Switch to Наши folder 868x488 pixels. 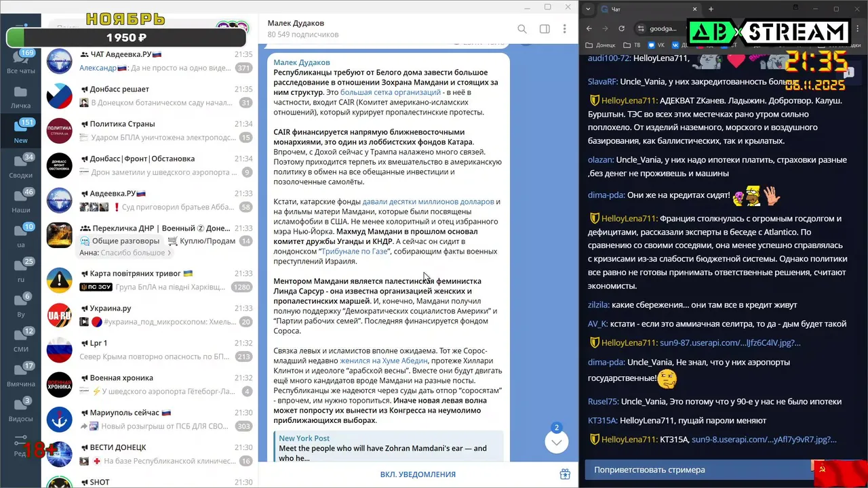pyautogui.click(x=20, y=201)
